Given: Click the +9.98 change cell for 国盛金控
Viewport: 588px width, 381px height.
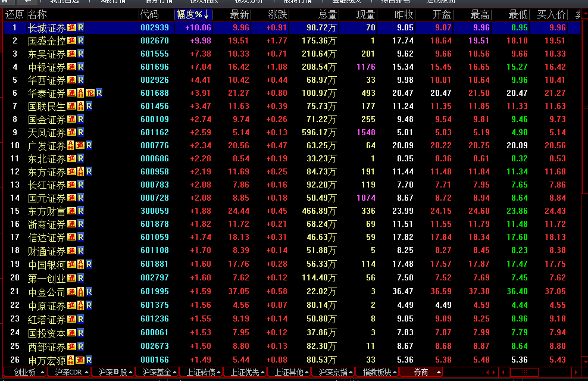Looking at the screenshot, I should pos(200,40).
